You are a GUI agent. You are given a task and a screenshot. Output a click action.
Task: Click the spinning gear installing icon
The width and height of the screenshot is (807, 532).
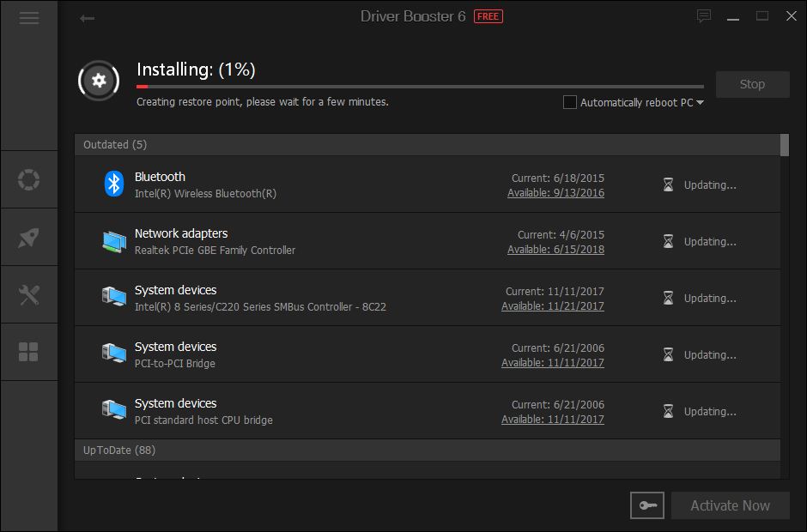[x=99, y=81]
